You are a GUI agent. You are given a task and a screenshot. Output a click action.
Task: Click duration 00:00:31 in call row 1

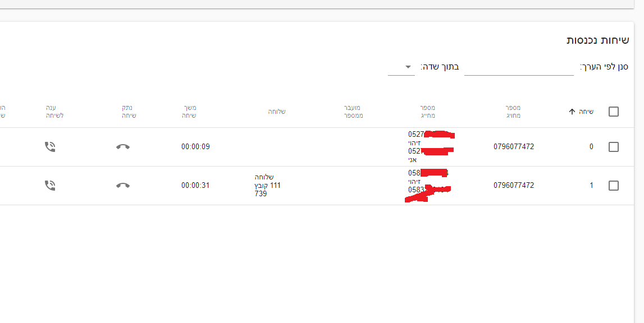(195, 185)
